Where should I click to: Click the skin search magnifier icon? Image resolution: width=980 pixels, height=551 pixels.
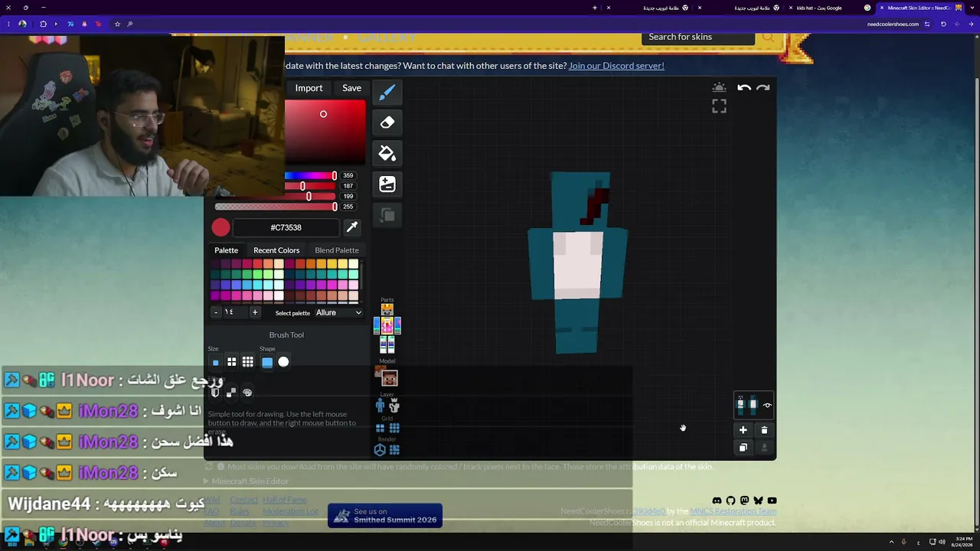click(768, 37)
